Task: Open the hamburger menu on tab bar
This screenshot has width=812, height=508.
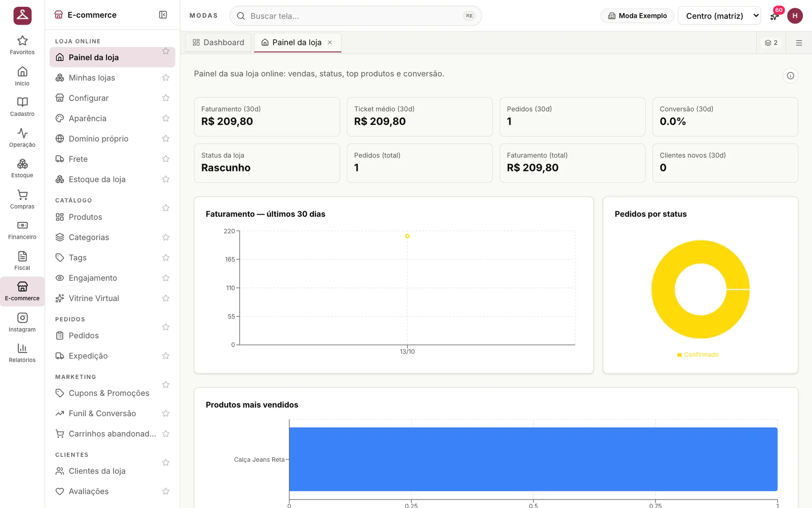Action: coord(799,43)
